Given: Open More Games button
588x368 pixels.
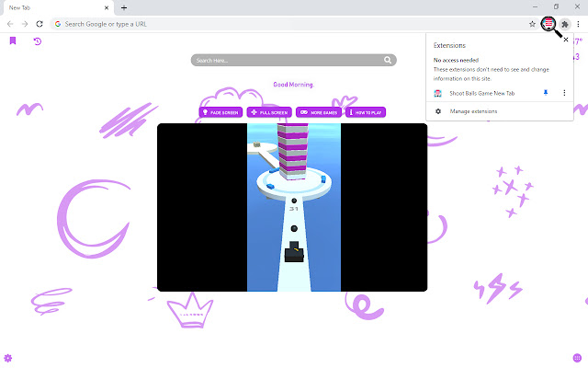Looking at the screenshot, I should point(319,112).
